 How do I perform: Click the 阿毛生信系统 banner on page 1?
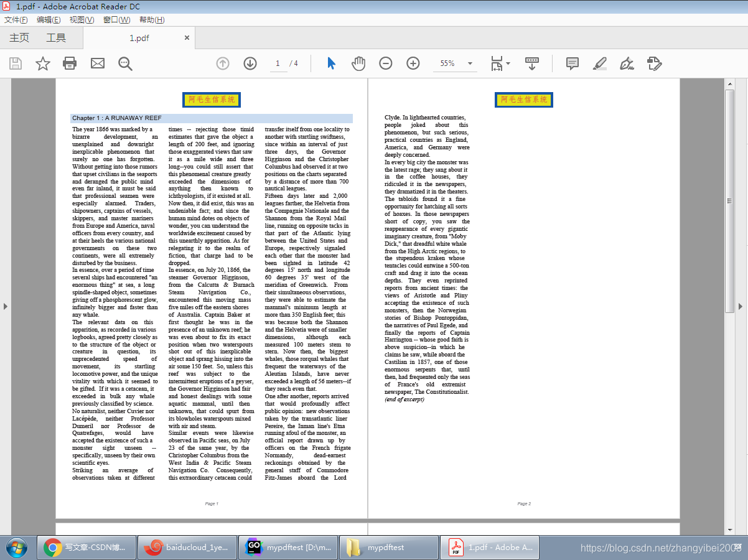coord(212,100)
